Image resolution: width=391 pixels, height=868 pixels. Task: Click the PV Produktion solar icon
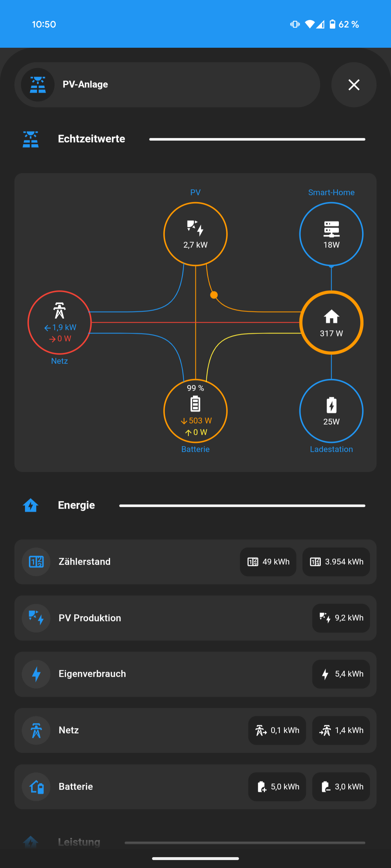pos(36,618)
